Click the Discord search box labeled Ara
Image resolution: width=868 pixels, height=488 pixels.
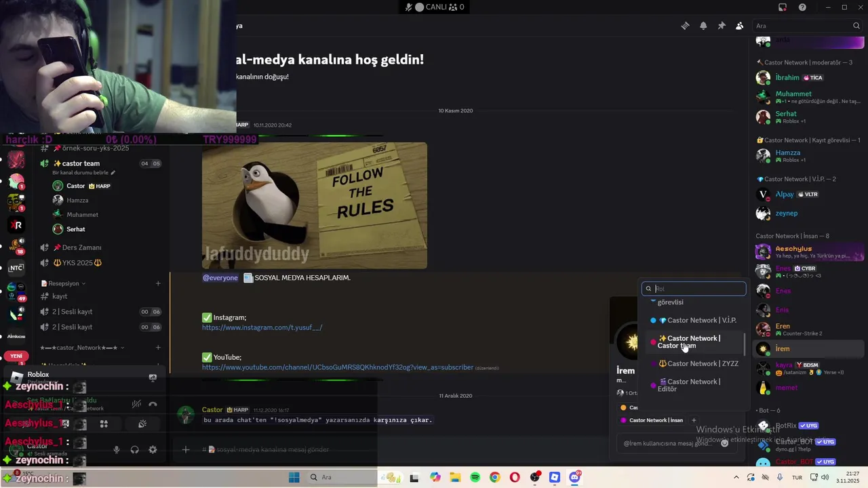807,26
